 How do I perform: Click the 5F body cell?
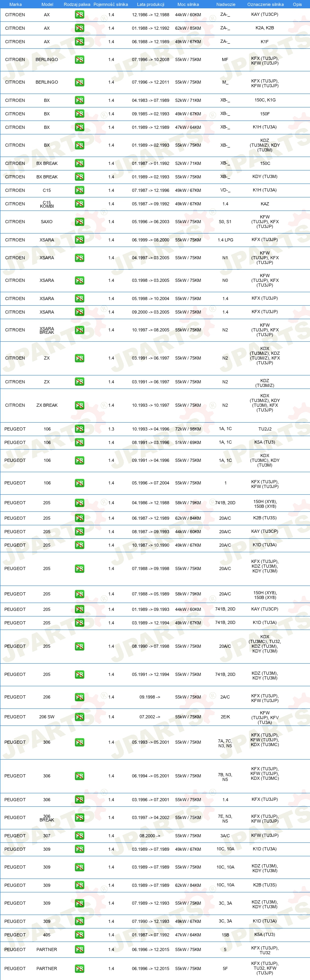point(225,969)
